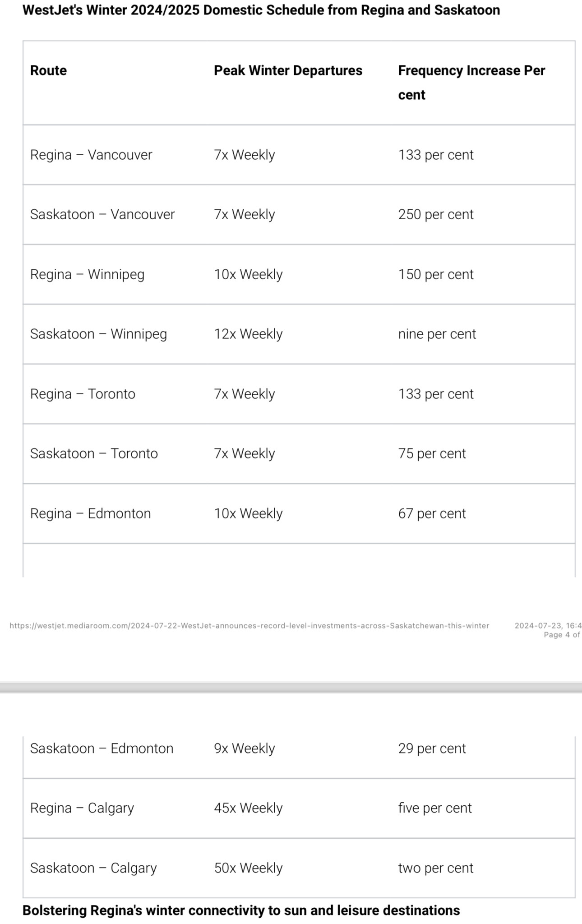This screenshot has width=582, height=924.
Task: Click the 67 per cent value
Action: coord(432,513)
